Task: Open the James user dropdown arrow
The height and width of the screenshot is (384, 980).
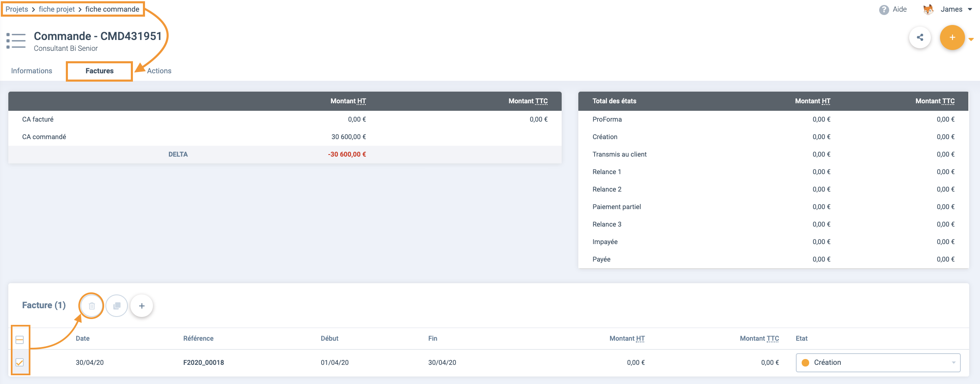Action: coord(970,10)
